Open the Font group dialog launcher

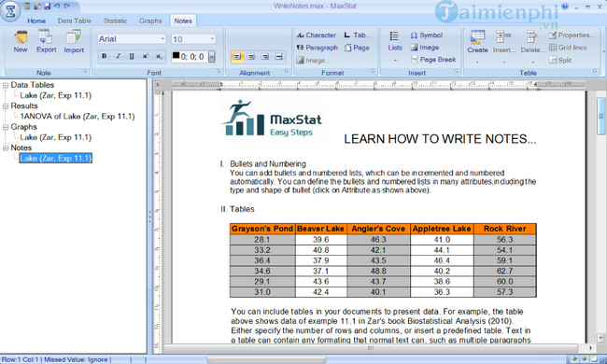click(x=219, y=72)
